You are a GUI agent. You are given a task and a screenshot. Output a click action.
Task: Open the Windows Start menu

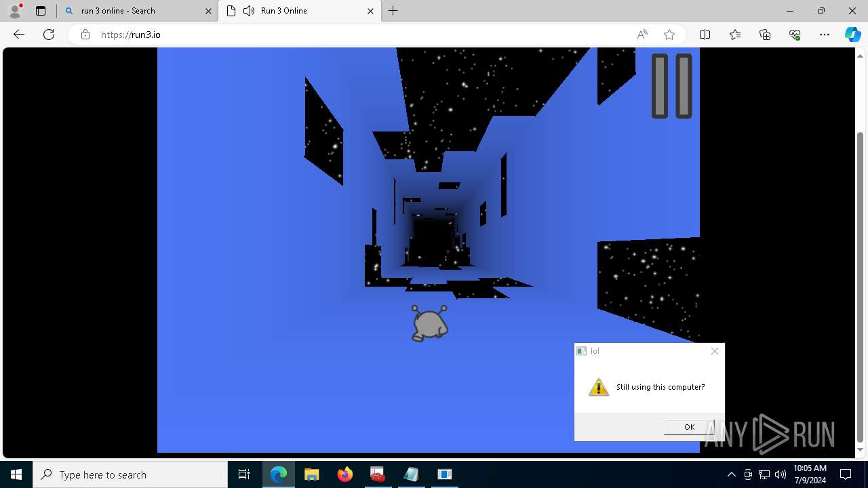click(x=16, y=474)
